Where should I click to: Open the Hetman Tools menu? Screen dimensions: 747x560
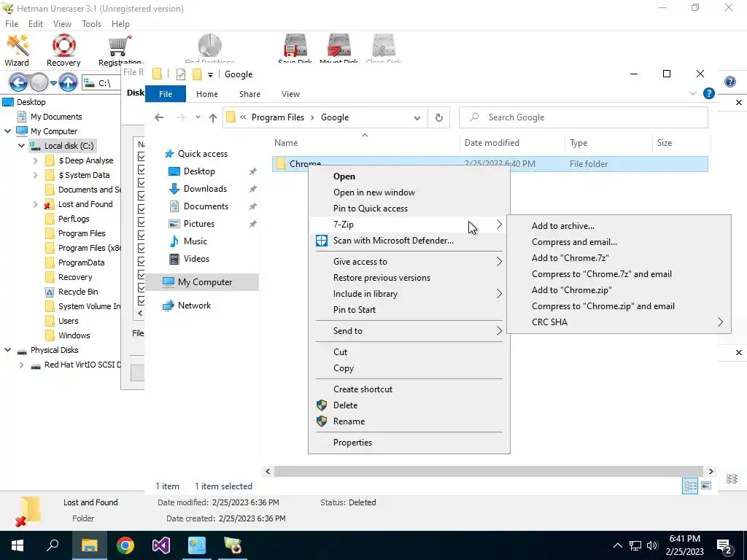pos(91,24)
